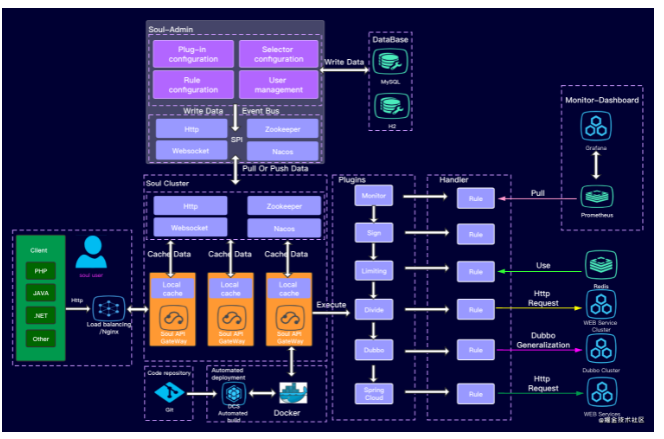
Task: Click the "Dubbo Generalization" label
Action: pos(543,340)
